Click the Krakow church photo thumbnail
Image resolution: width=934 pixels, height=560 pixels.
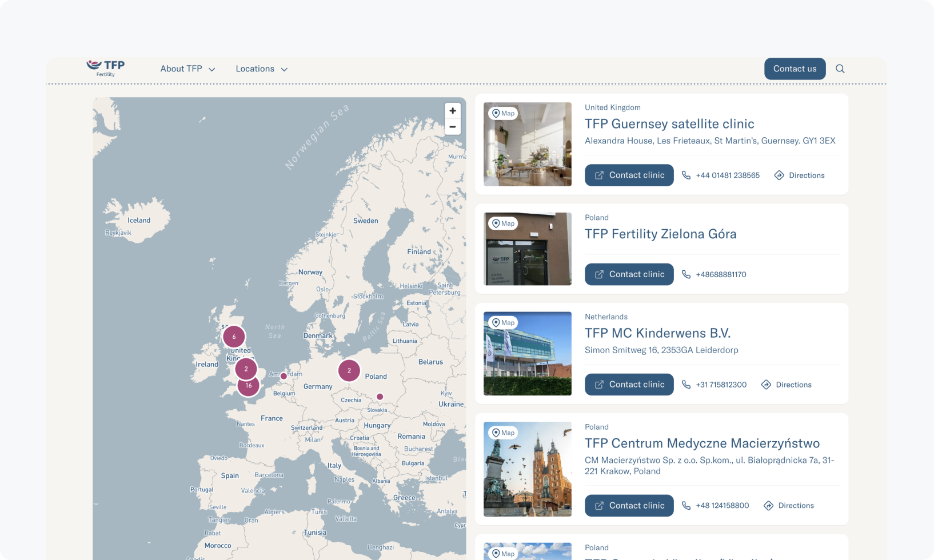528,469
